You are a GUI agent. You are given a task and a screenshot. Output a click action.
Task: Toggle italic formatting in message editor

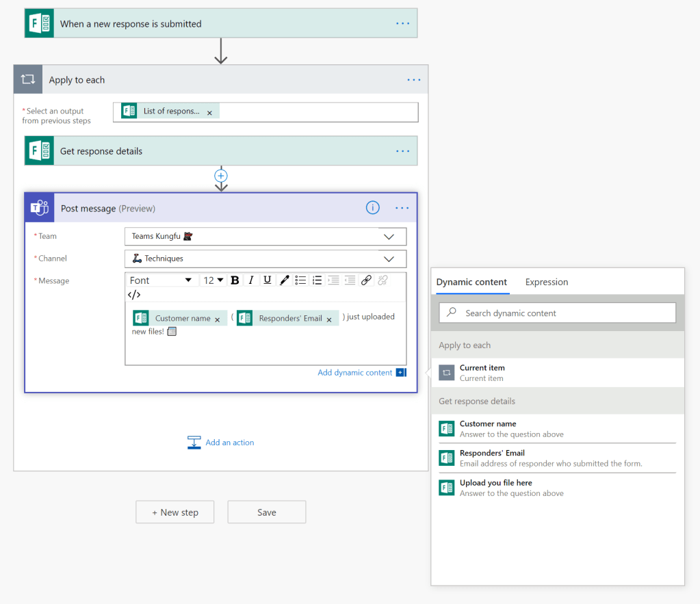(251, 280)
